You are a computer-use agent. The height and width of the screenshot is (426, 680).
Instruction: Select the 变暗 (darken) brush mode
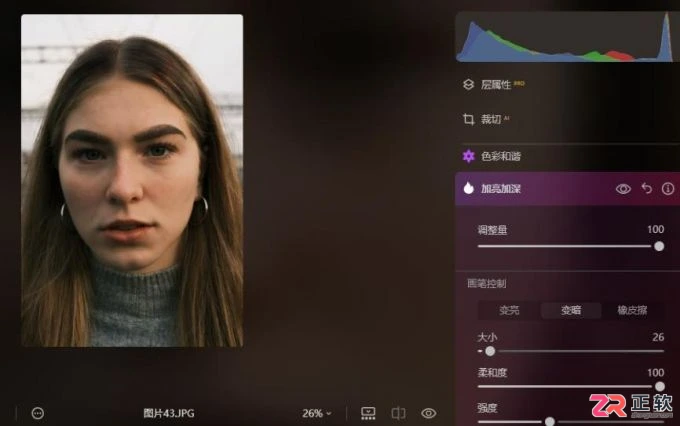click(x=571, y=310)
